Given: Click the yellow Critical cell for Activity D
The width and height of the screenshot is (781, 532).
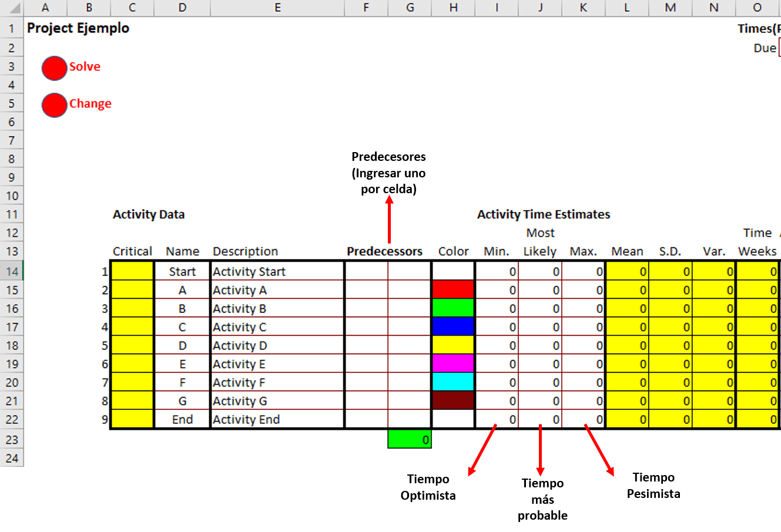Looking at the screenshot, I should point(132,345).
